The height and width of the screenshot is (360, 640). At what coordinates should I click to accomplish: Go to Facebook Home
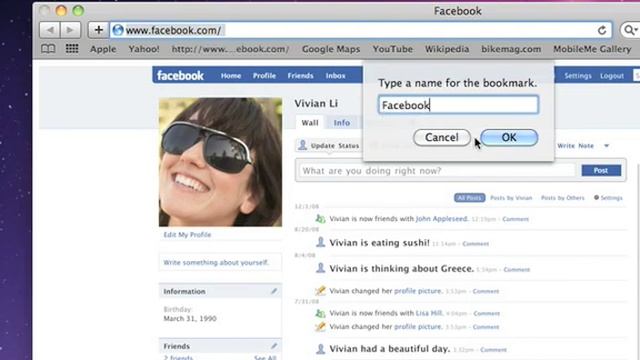pos(231,76)
